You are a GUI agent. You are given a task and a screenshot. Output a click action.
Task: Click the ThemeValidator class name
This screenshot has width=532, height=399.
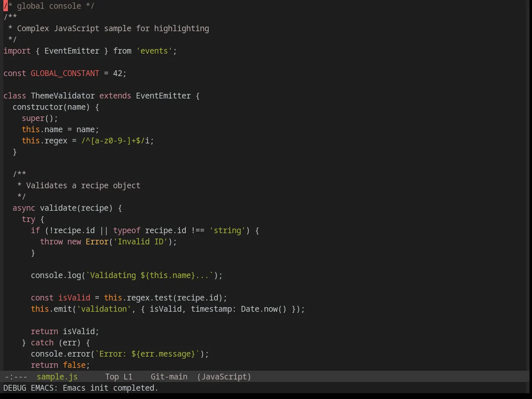[63, 96]
